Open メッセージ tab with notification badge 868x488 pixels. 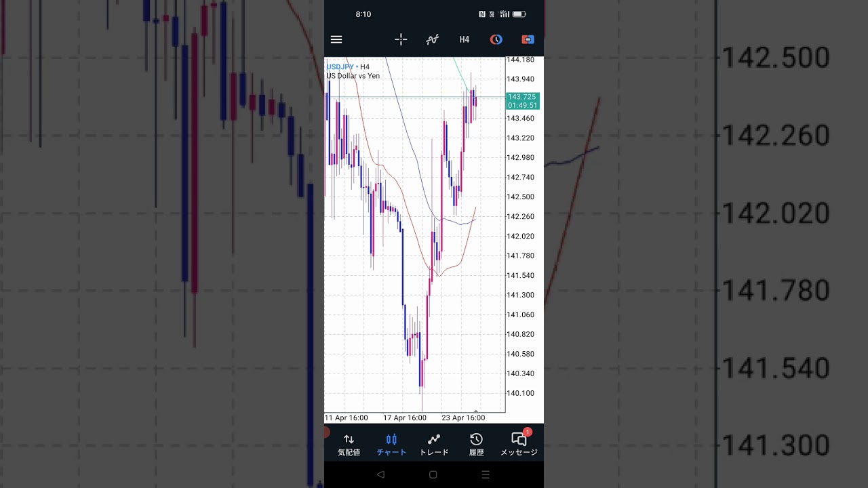click(519, 445)
